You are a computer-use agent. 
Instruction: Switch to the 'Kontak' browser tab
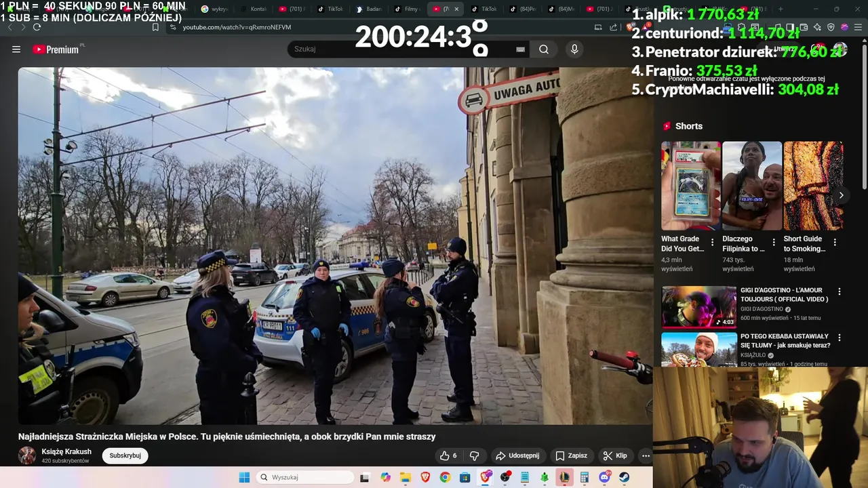pos(254,9)
